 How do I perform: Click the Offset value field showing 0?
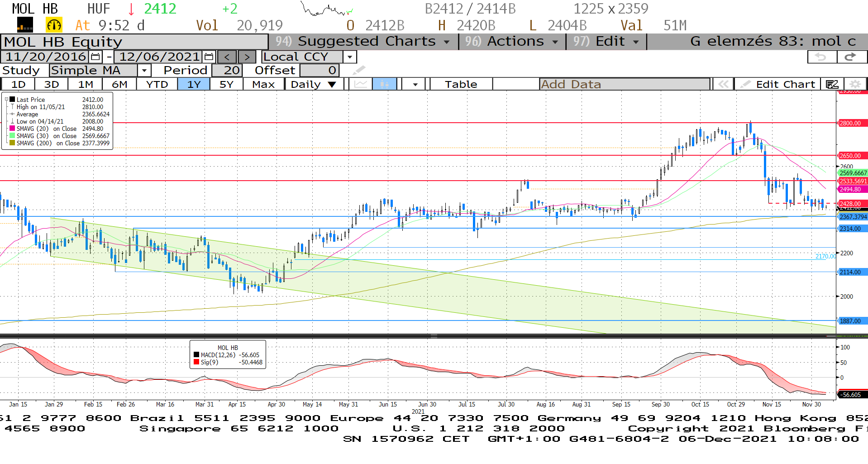320,71
